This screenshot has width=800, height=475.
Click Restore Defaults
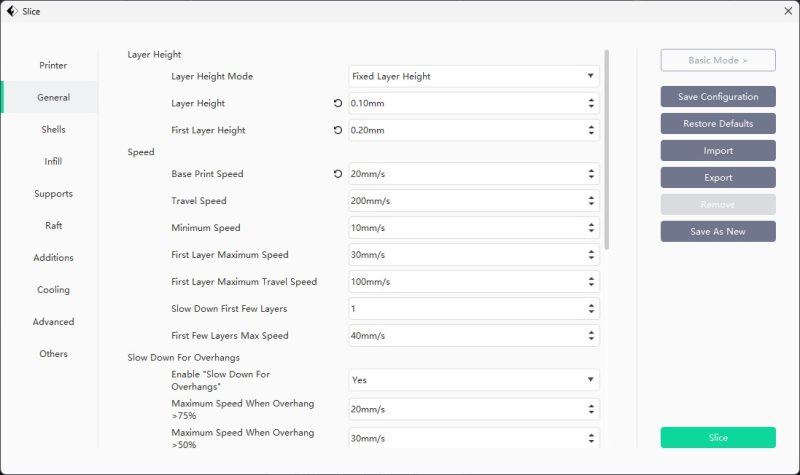click(x=718, y=123)
